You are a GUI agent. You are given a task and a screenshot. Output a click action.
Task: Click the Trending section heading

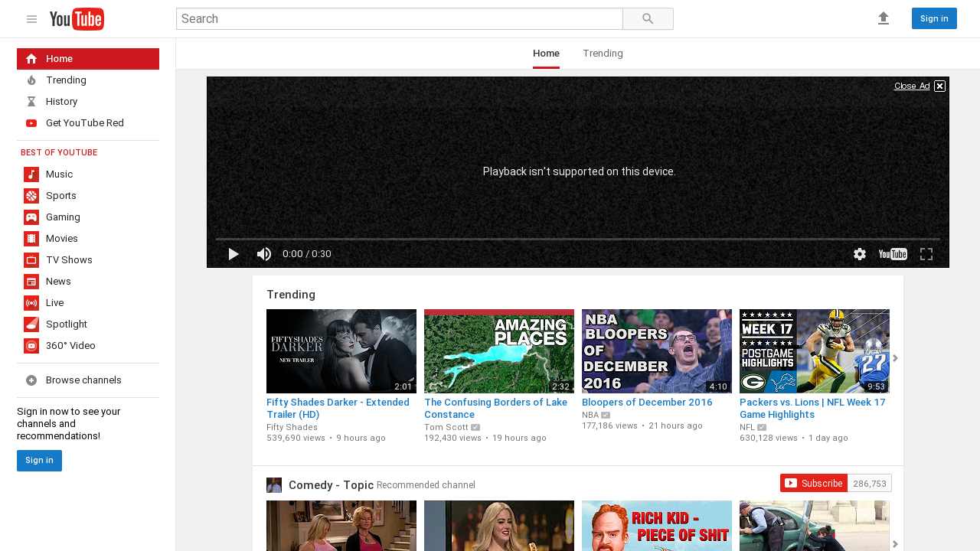click(291, 295)
